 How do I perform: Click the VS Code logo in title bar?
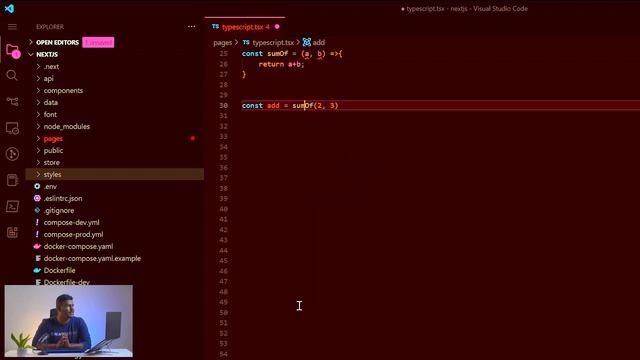pos(9,8)
